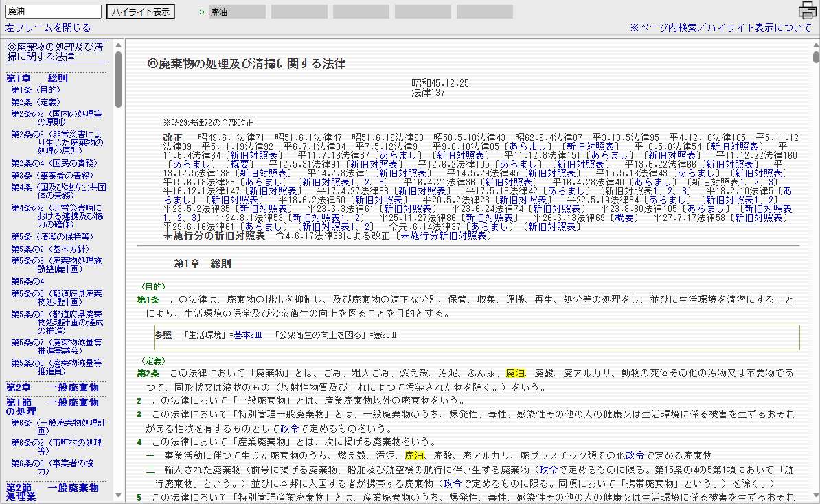The width and height of the screenshot is (820, 504).
Task: Open the 基本2Ⅲ reference link
Action: [247, 335]
